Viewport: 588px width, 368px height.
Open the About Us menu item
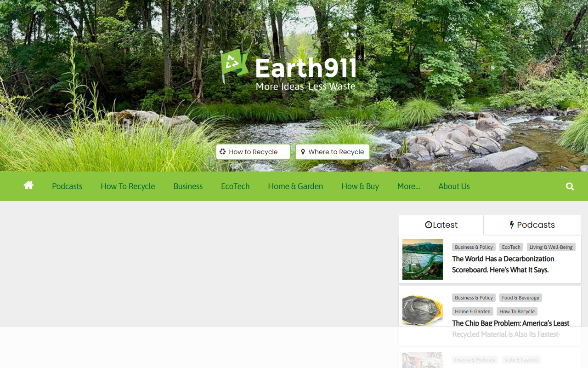click(454, 186)
